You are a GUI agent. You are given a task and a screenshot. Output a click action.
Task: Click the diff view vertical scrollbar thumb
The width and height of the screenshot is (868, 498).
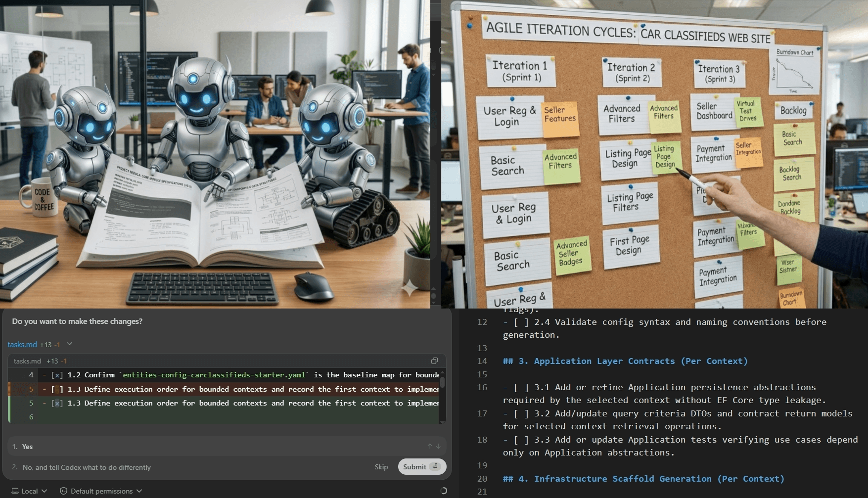tap(442, 382)
